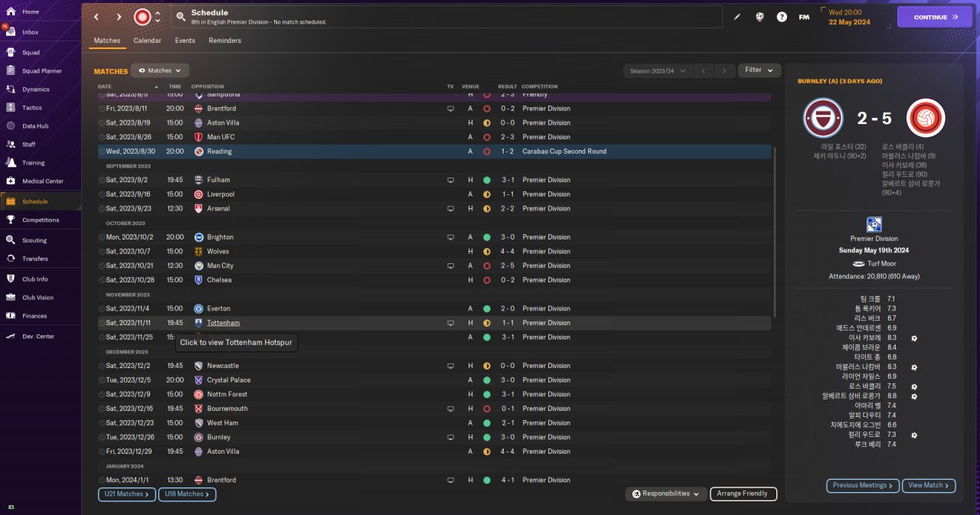Screen dimensions: 980x515
Task: Go back with the left arrow
Action: coord(96,17)
